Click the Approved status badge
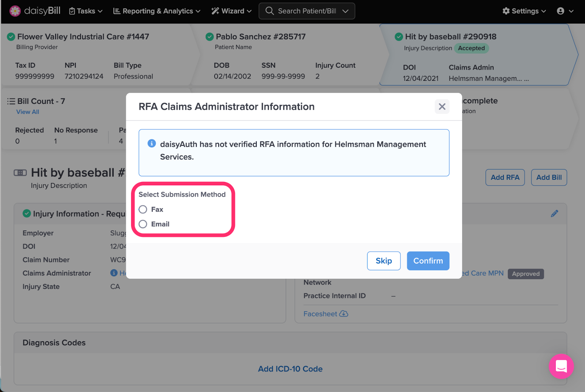Viewport: 585px width, 392px height. click(x=526, y=274)
